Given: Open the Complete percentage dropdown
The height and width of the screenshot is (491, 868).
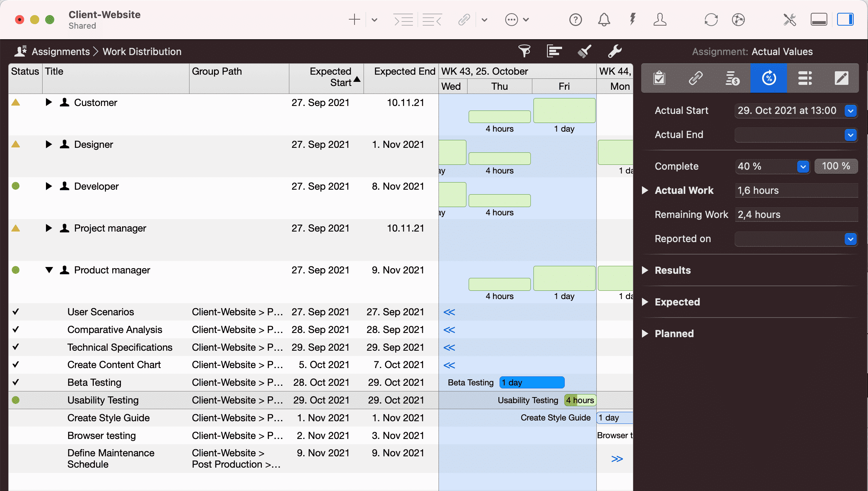Looking at the screenshot, I should pos(803,166).
